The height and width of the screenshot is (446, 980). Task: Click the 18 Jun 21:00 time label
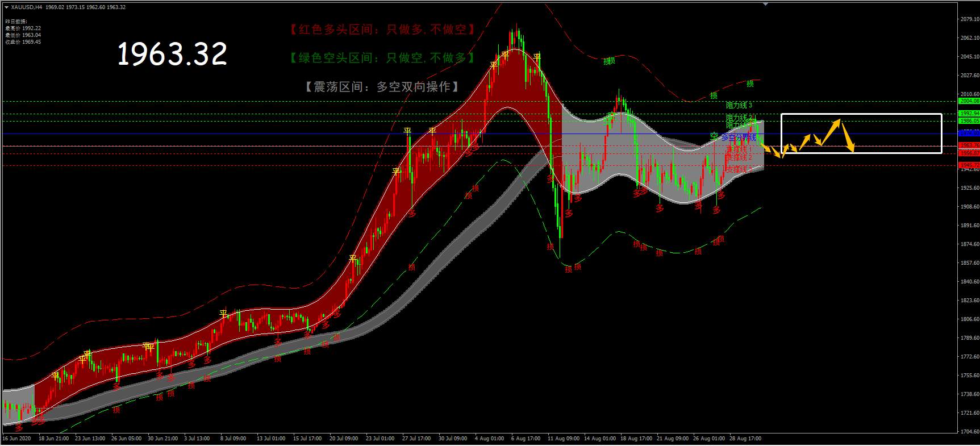[x=54, y=439]
